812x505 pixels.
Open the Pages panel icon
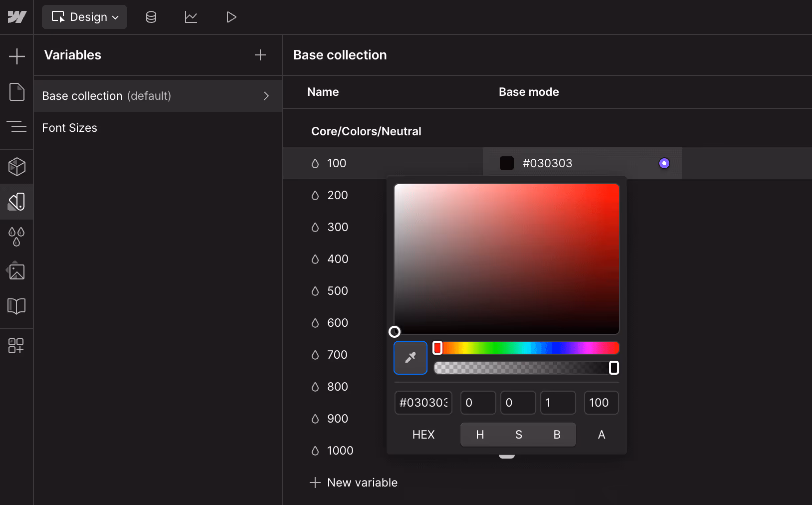click(x=17, y=91)
